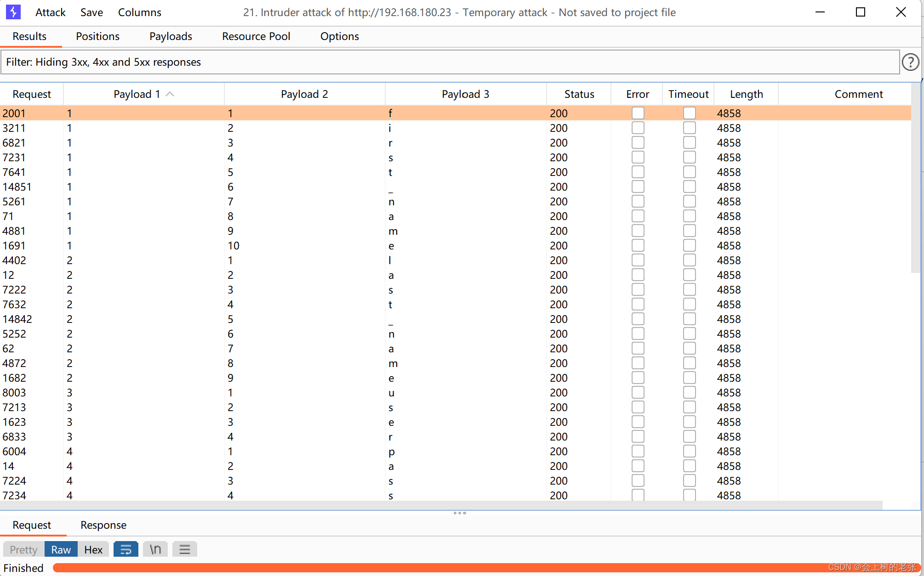Select request 14851 row

click(x=456, y=186)
